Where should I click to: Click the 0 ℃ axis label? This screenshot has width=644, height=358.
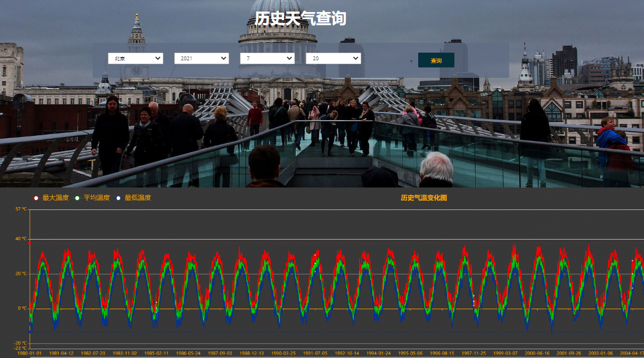[22, 308]
